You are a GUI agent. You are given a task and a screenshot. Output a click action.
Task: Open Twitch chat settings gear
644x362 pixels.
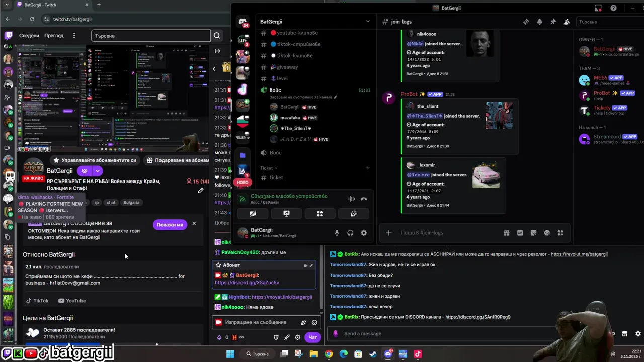[297, 337]
